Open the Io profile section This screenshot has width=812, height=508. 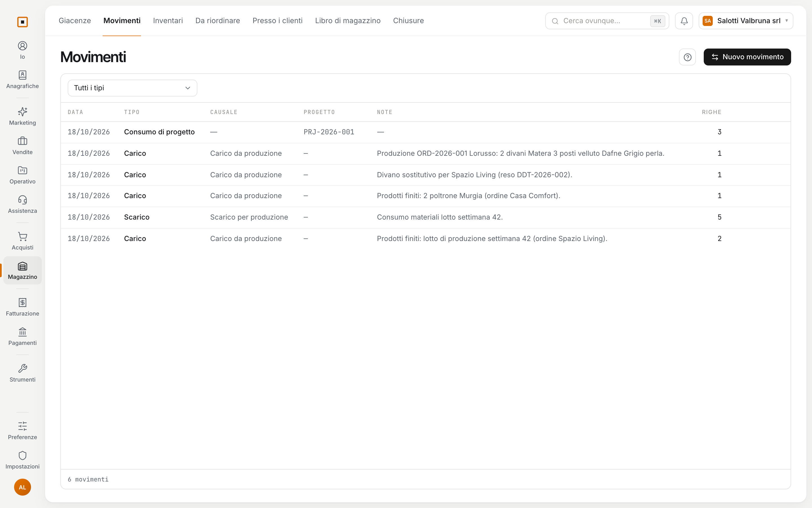click(23, 51)
